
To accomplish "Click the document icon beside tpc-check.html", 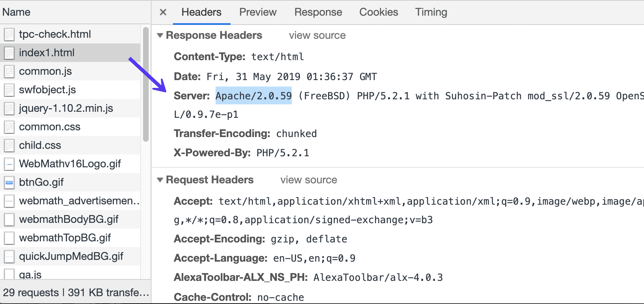I will click(9, 34).
